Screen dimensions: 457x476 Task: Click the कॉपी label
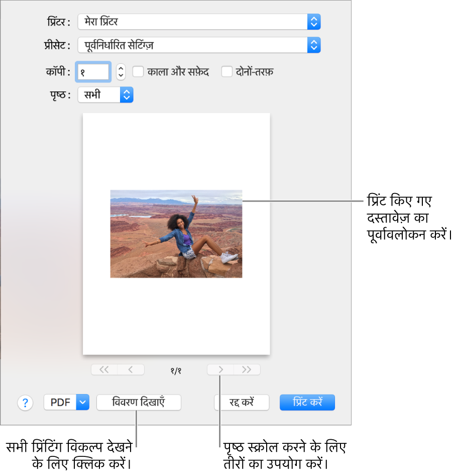pos(58,72)
